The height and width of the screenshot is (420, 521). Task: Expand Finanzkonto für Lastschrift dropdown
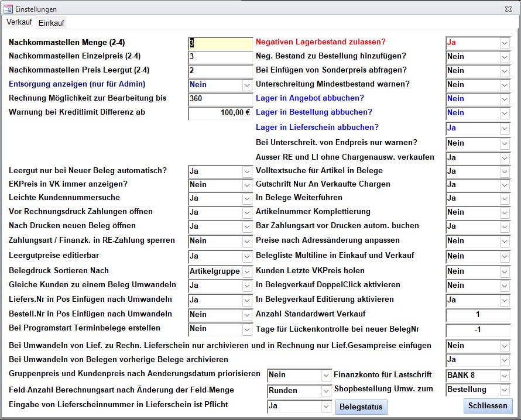click(505, 375)
